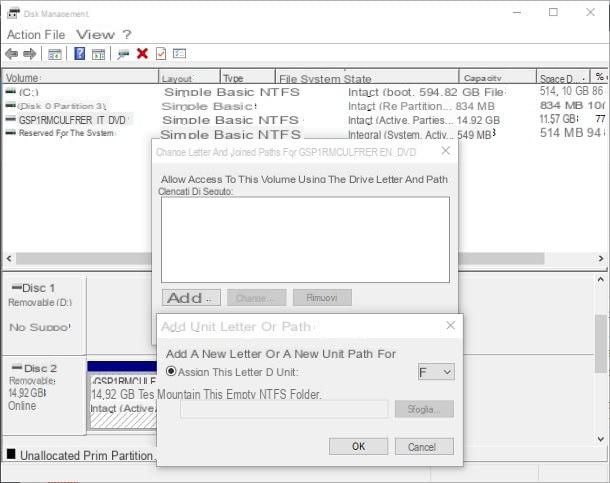Image resolution: width=610 pixels, height=483 pixels.
Task: Click the Volume column header
Action: click(x=81, y=77)
